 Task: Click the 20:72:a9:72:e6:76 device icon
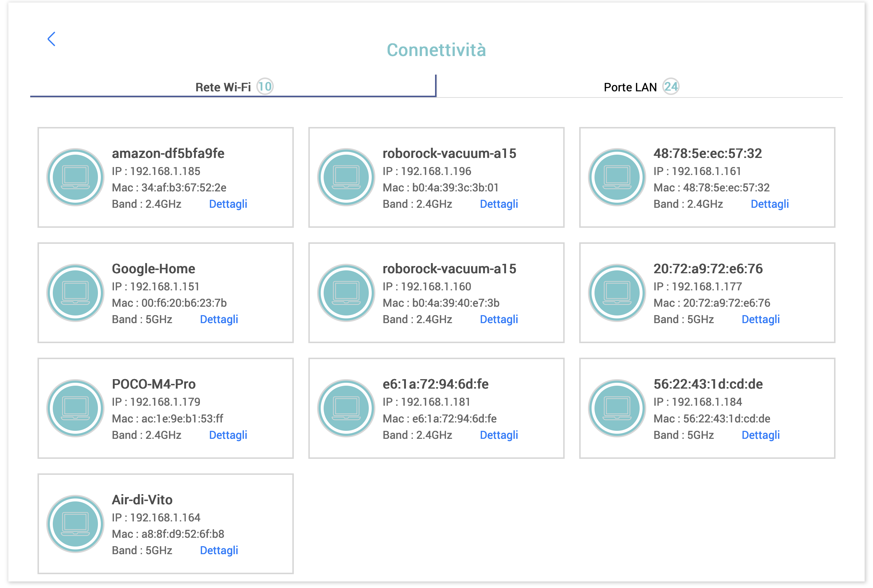click(x=617, y=293)
